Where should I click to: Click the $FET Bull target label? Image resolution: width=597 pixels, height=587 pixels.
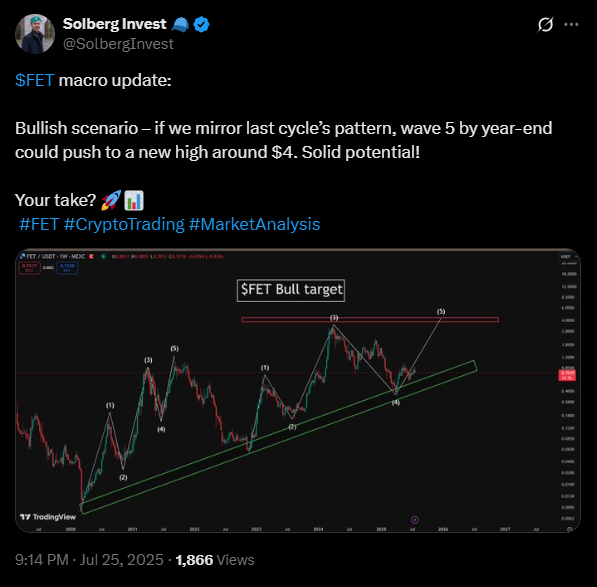291,290
